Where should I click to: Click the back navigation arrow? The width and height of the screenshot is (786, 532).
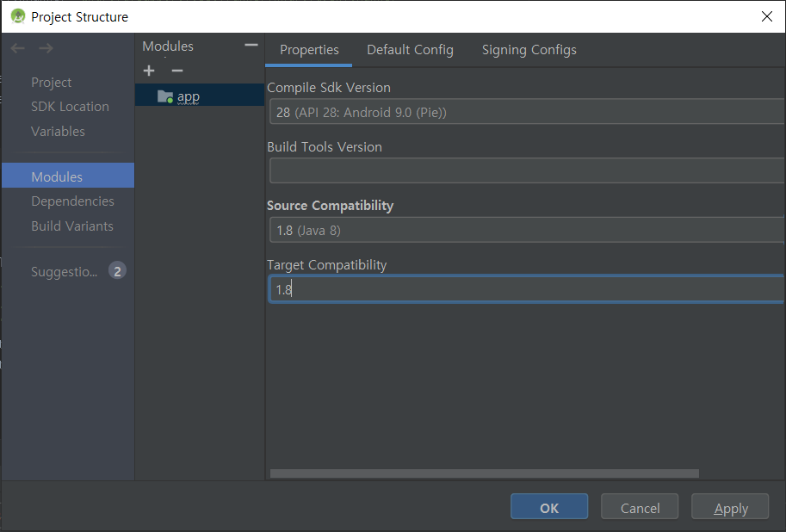coord(17,48)
